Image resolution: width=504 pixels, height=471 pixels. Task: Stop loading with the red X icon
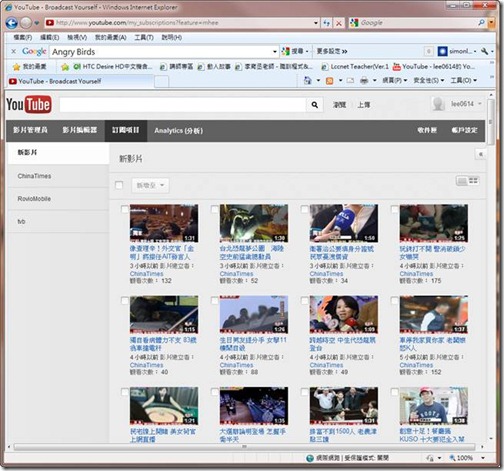point(339,23)
